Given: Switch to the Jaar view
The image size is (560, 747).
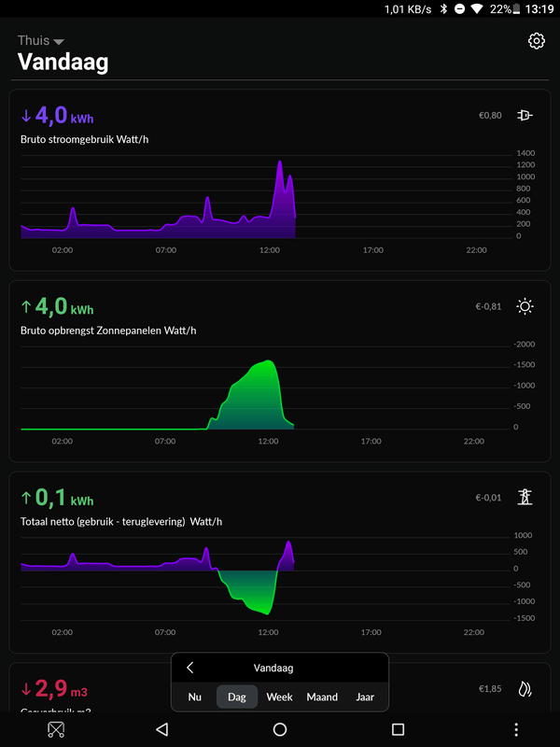Looking at the screenshot, I should coord(365,697).
